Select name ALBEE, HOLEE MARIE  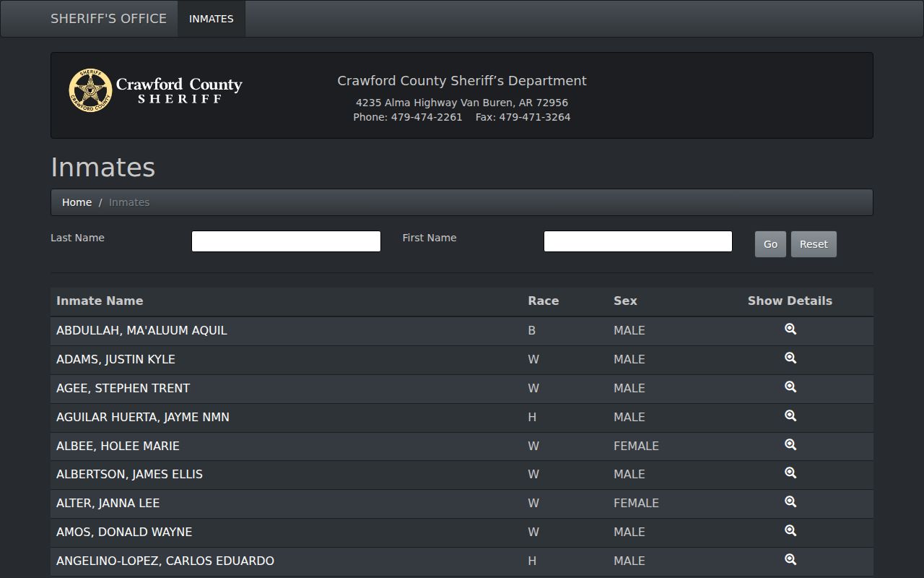coord(118,446)
